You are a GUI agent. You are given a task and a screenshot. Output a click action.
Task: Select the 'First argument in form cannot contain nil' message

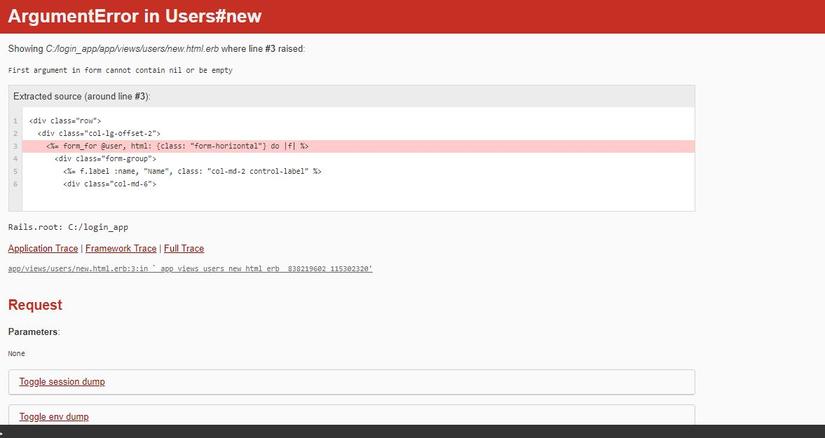[120, 70]
